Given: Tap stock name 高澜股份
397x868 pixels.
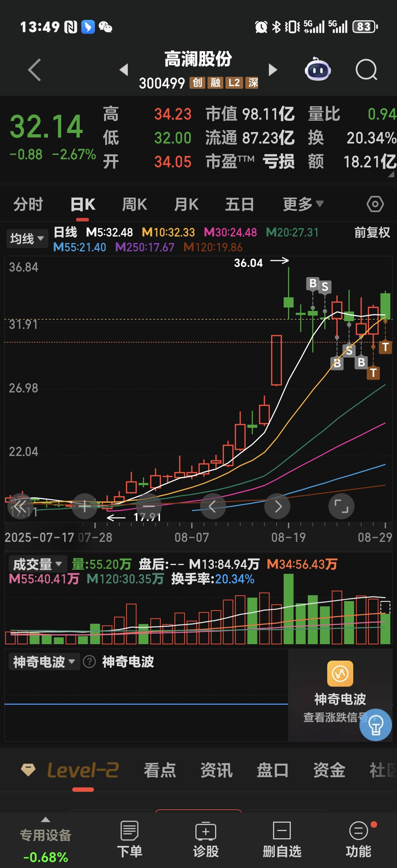Looking at the screenshot, I should point(198,59).
